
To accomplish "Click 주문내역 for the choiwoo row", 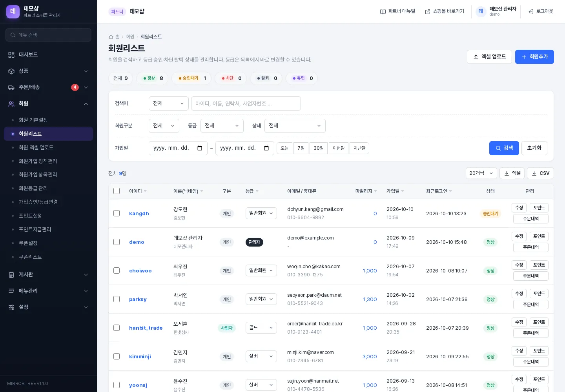I will (x=531, y=276).
